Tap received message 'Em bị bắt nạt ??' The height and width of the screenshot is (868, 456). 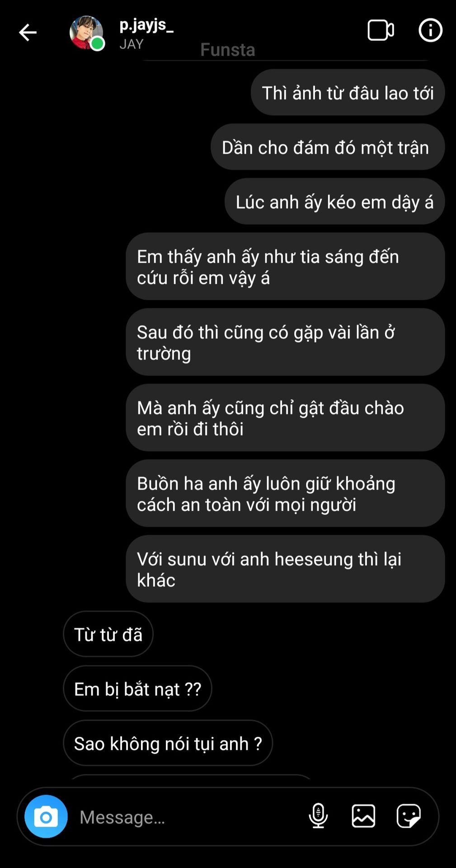pos(137,689)
